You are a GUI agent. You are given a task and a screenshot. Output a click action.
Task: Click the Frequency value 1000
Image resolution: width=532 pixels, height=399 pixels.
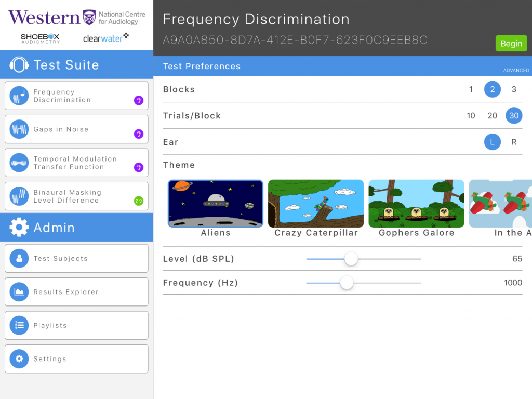point(513,283)
